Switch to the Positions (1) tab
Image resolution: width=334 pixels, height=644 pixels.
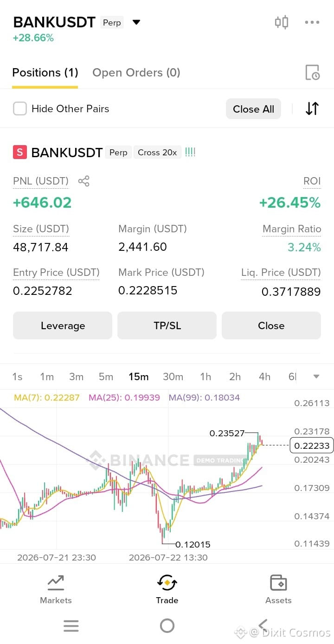(x=45, y=73)
